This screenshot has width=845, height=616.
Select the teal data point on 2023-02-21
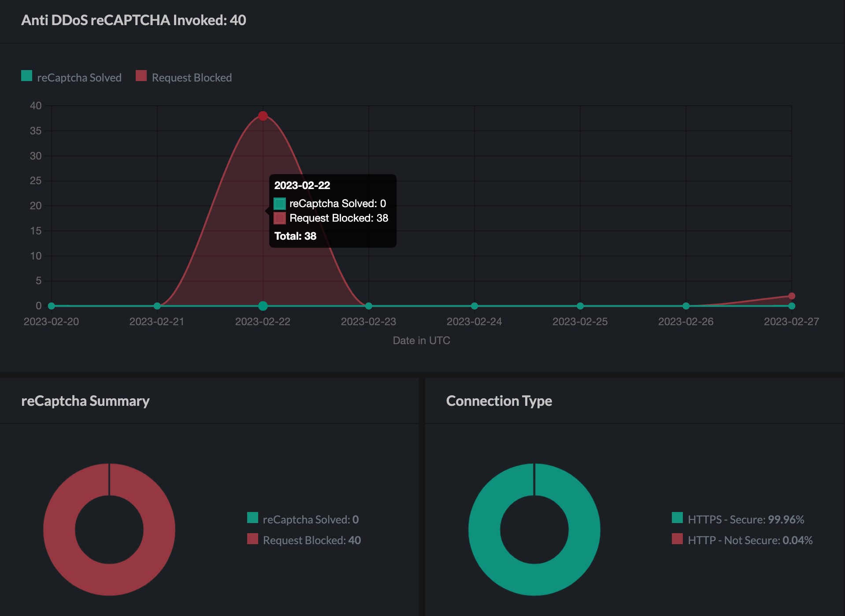click(157, 306)
